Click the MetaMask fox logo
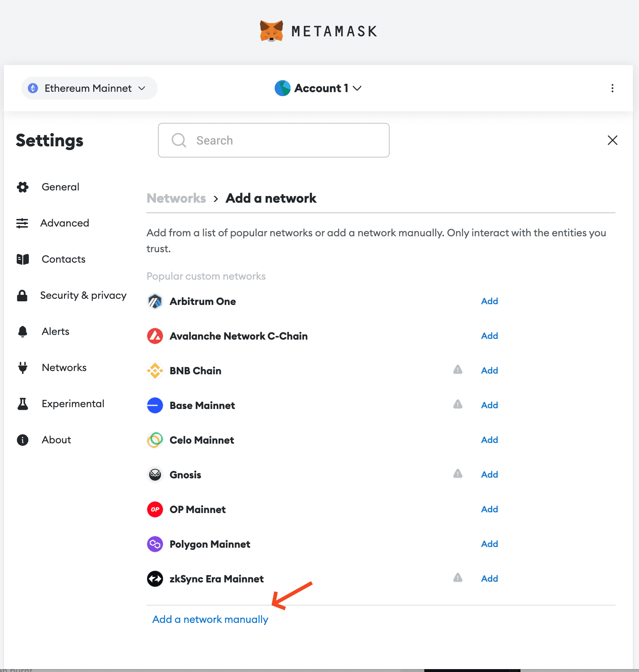Image resolution: width=639 pixels, height=672 pixels. click(x=271, y=31)
